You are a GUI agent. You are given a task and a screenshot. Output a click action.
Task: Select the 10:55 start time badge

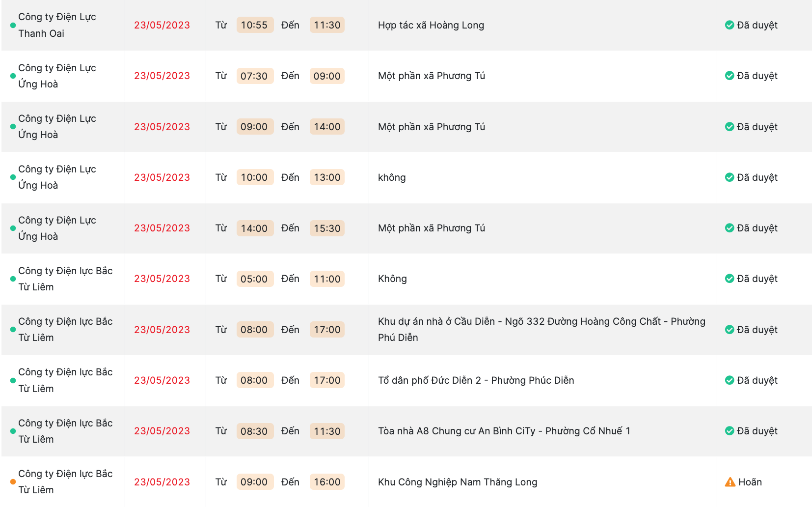click(x=254, y=25)
